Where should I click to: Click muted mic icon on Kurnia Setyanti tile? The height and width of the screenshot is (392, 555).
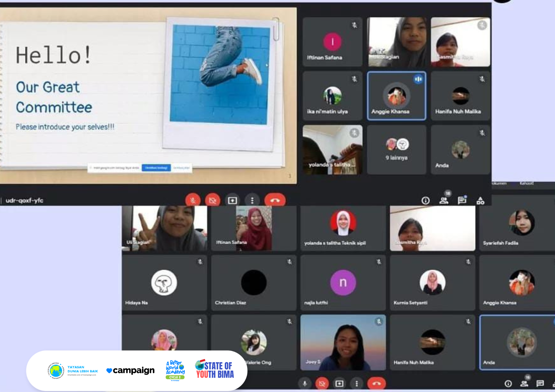[468, 262]
